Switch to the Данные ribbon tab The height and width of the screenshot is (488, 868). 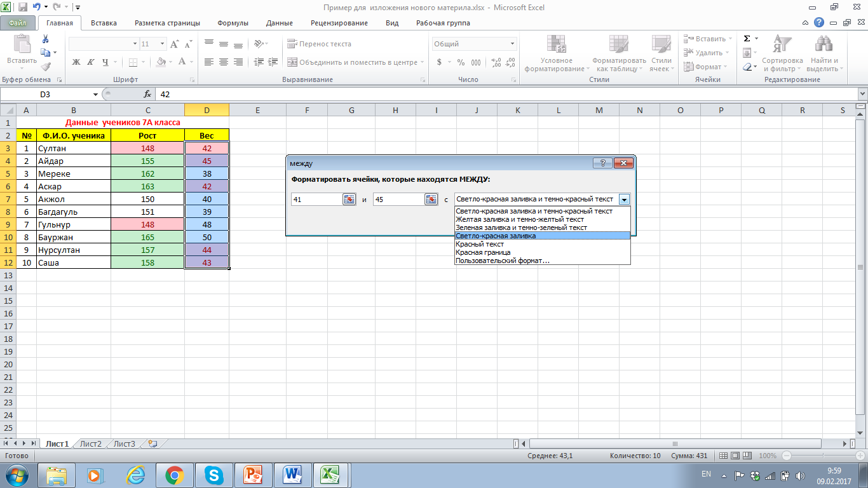click(x=280, y=23)
